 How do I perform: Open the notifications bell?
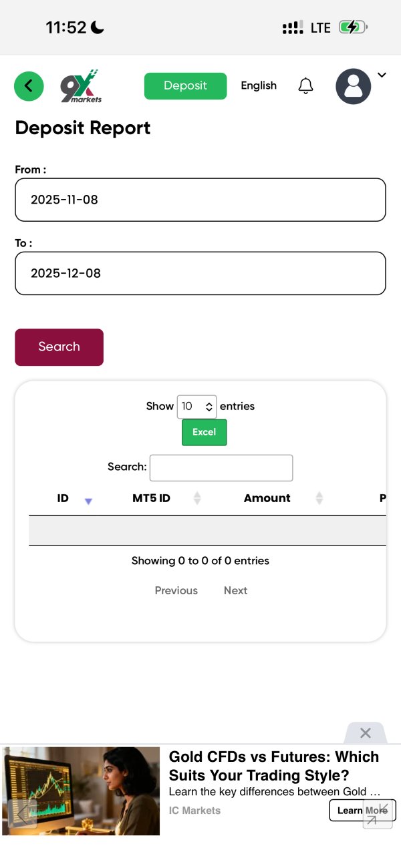pyautogui.click(x=305, y=86)
